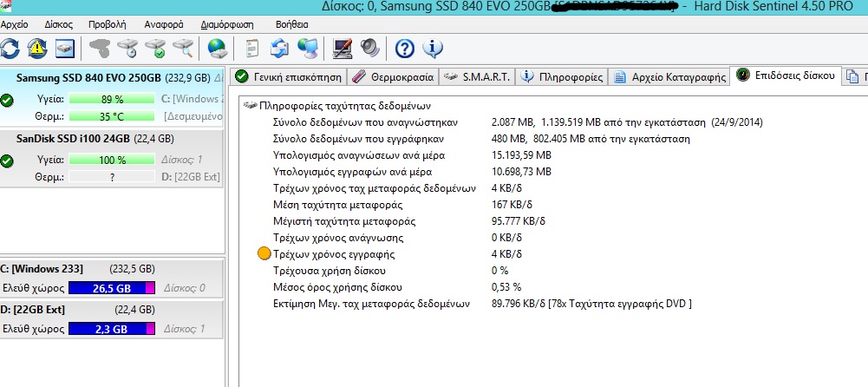Click the speaker sound icon
The image size is (868, 387).
[x=369, y=49]
